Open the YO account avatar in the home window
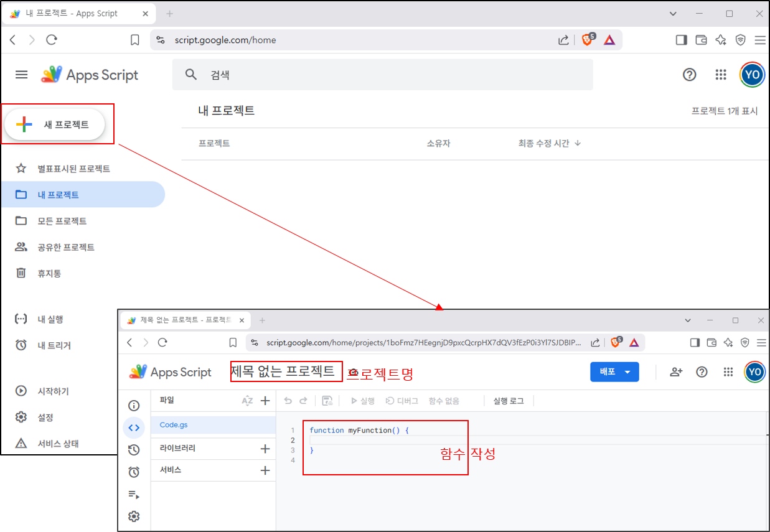The width and height of the screenshot is (770, 532). pos(752,75)
